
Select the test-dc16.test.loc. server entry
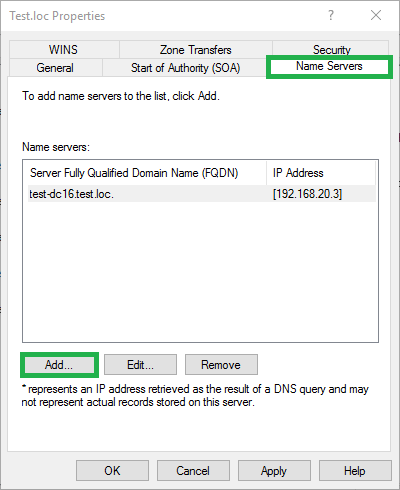[x=202, y=194]
